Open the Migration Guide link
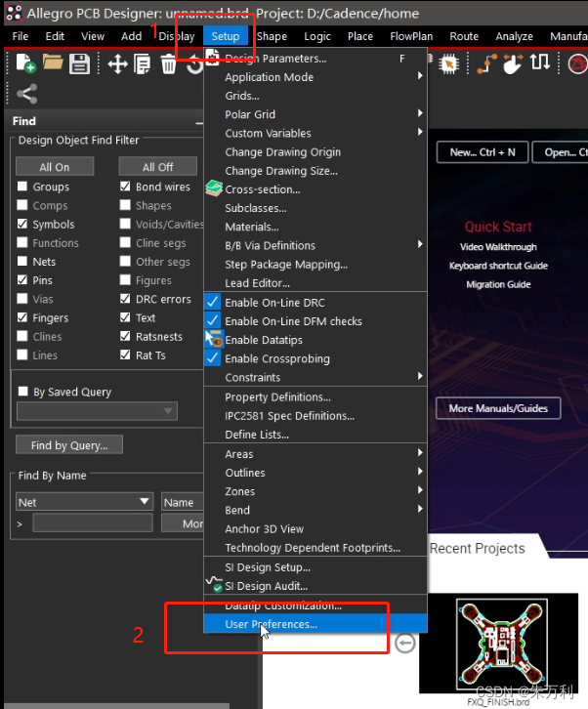588x709 pixels. pyautogui.click(x=498, y=284)
